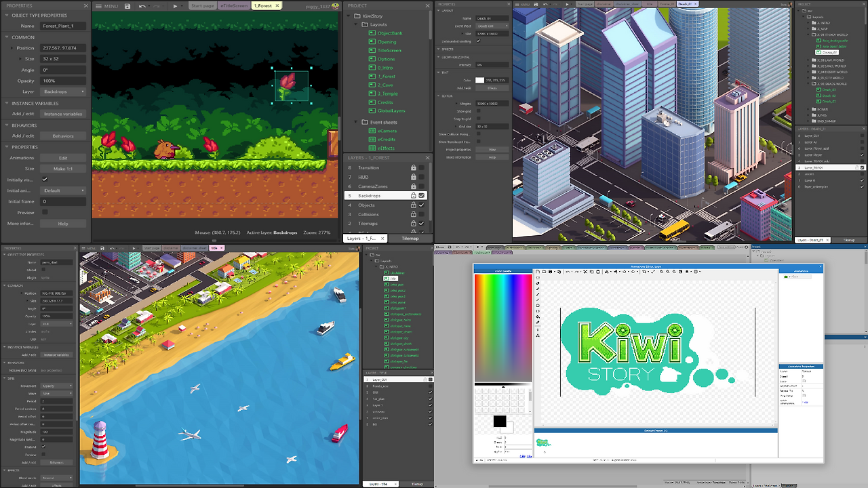The image size is (868, 488).
Task: Select the Color picker tool in animation editor
Action: 538,322
